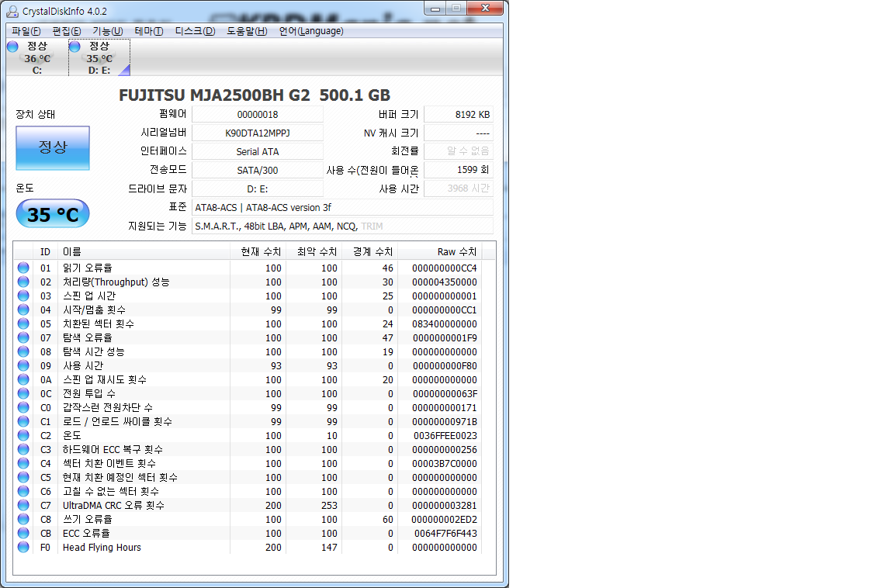Click the status icon for C2 온도
Viewport: 894px width, 588px height.
click(23, 434)
